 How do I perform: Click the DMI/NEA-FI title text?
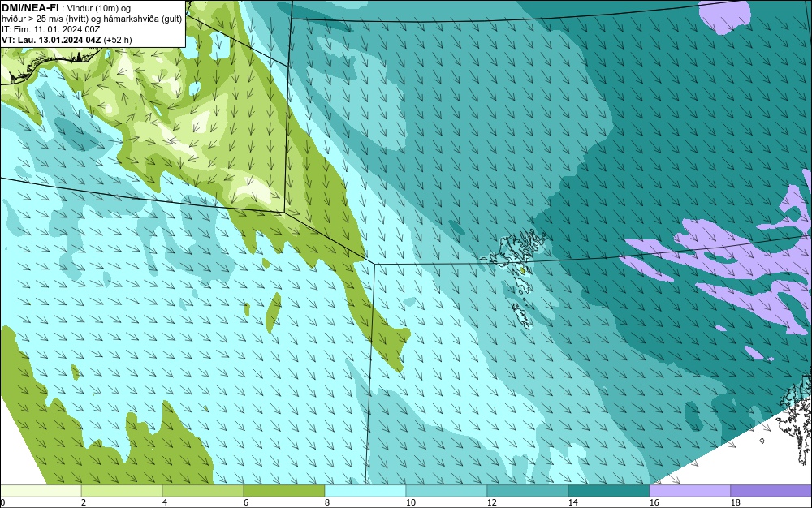click(x=30, y=7)
